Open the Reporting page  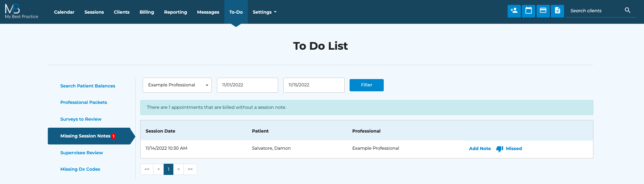pyautogui.click(x=175, y=12)
